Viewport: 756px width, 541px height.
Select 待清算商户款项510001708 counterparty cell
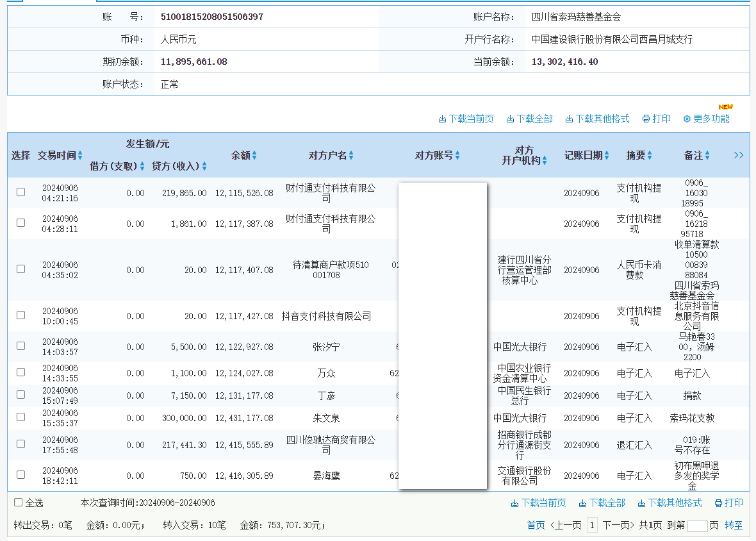[330, 270]
